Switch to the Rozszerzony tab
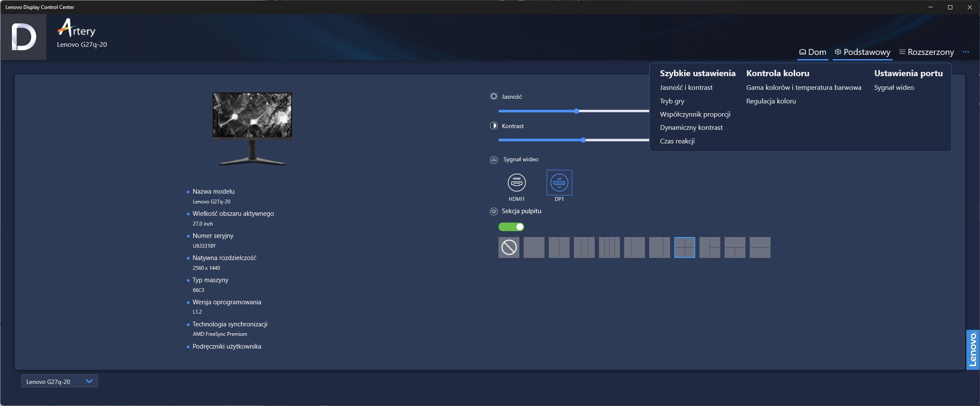Screen dimensions: 980x406 (926, 52)
